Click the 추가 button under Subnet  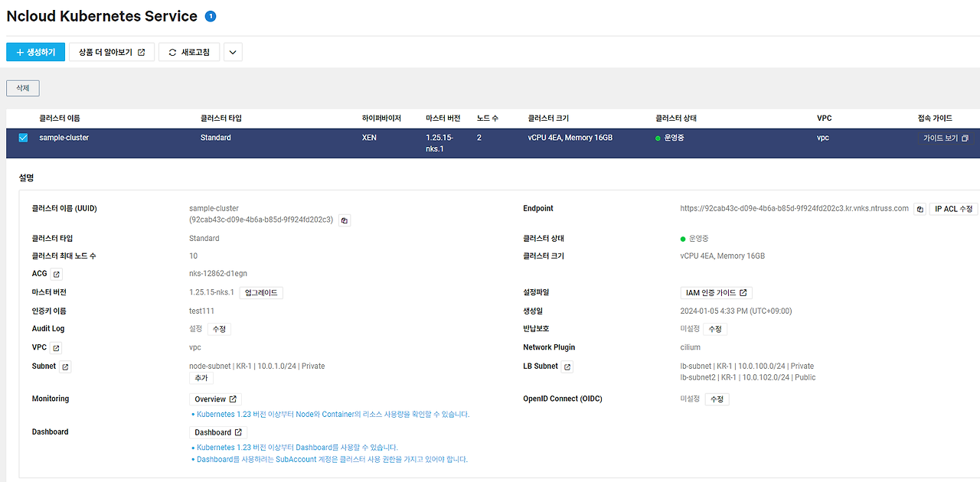(x=201, y=378)
